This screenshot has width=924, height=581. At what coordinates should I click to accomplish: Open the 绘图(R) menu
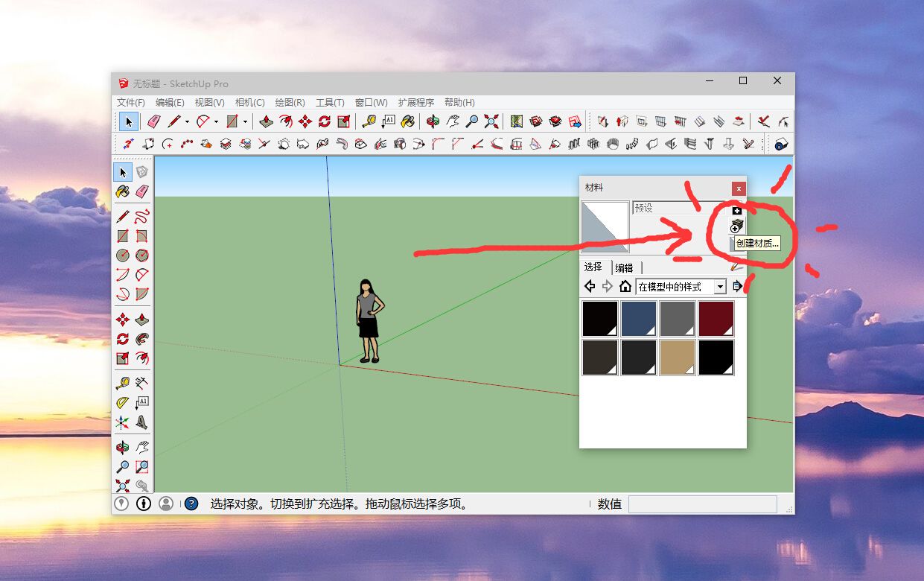[x=290, y=103]
